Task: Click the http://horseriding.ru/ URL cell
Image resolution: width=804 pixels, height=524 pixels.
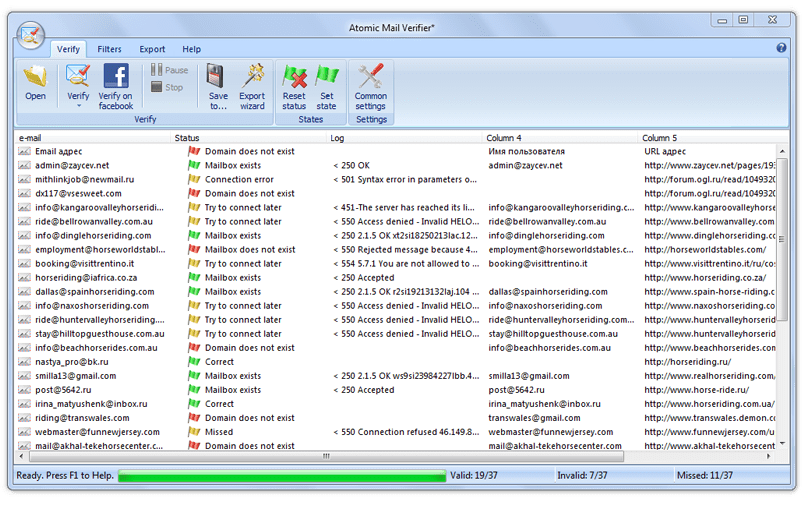Action: (688, 362)
